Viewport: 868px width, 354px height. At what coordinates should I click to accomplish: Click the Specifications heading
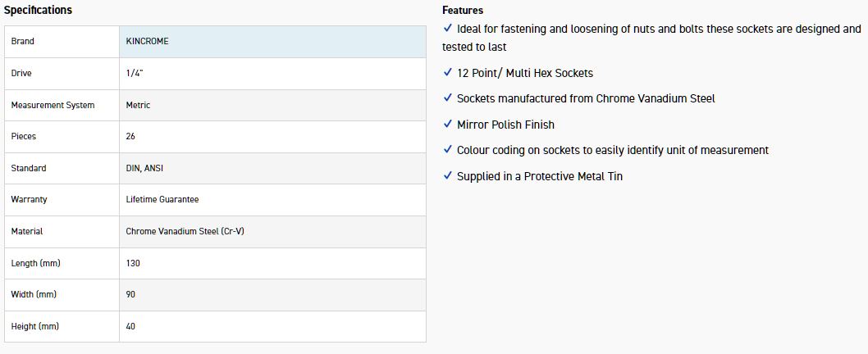click(x=38, y=10)
